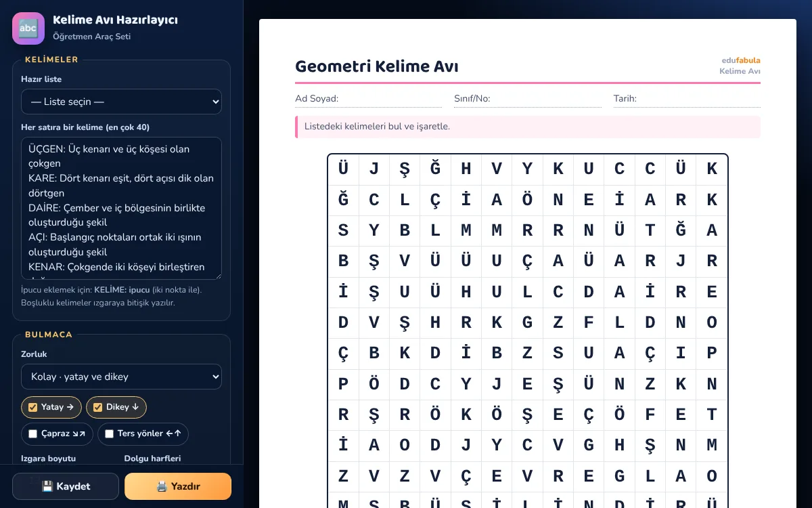Click the Dolgu harfleri label

click(x=152, y=459)
